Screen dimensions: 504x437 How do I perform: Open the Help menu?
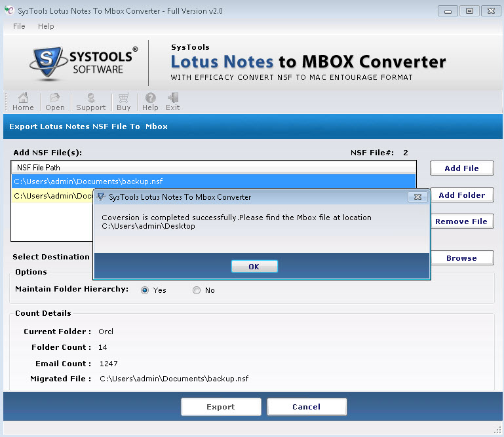[x=46, y=26]
